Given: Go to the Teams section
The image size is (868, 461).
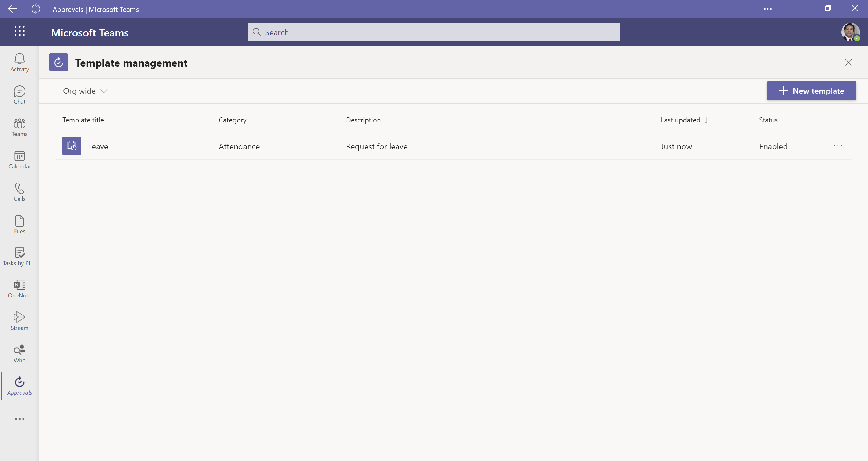Looking at the screenshot, I should [20, 127].
